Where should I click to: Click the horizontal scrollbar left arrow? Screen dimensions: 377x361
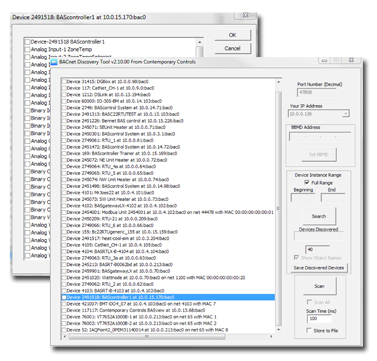pyautogui.click(x=64, y=337)
